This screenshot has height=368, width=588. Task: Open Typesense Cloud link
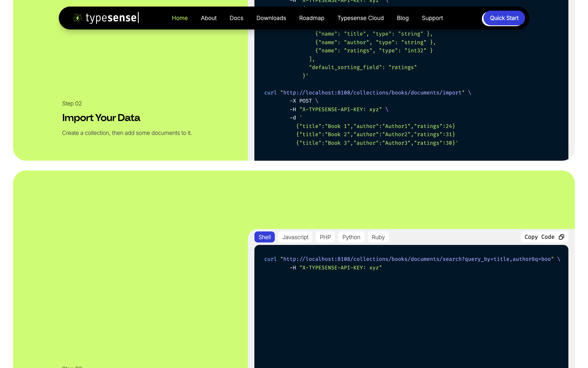point(361,18)
